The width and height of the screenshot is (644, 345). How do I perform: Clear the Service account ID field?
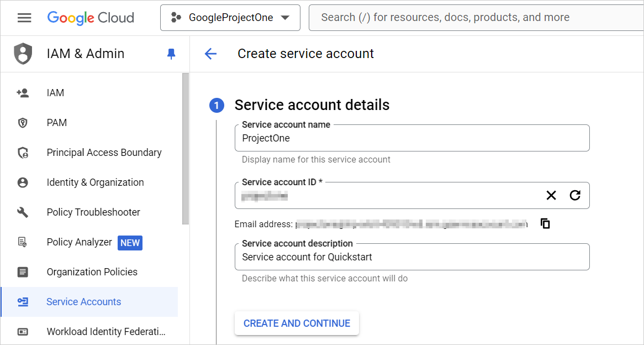pos(551,195)
